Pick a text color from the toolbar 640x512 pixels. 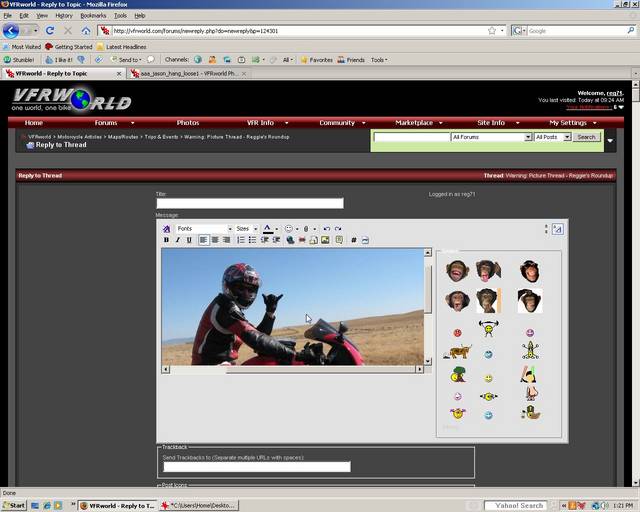point(267,229)
